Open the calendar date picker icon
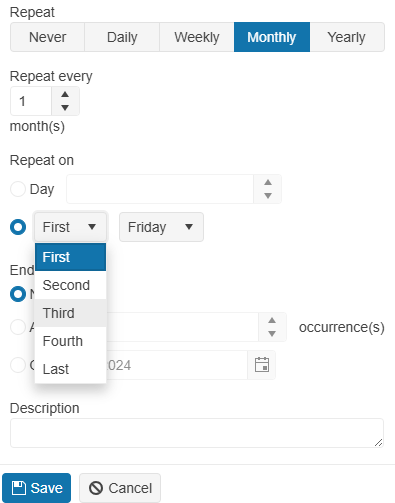This screenshot has height=503, width=395. 262,365
